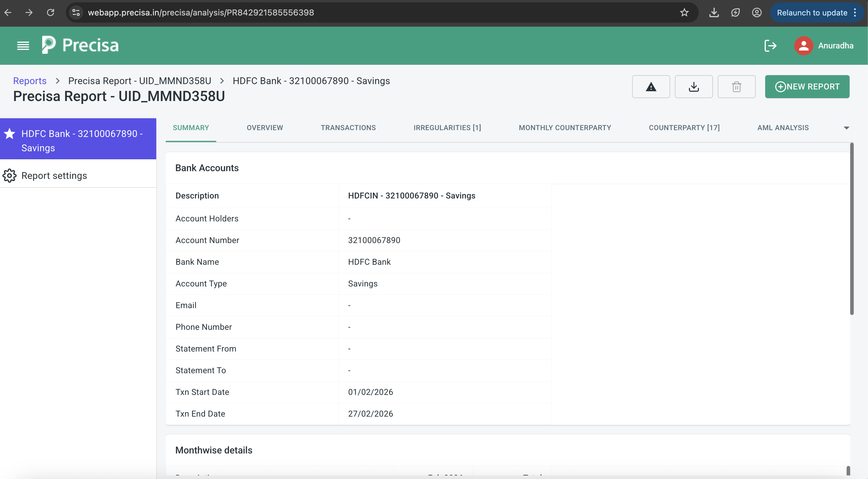The height and width of the screenshot is (479, 868).
Task: Click the trash delete report button
Action: (736, 87)
